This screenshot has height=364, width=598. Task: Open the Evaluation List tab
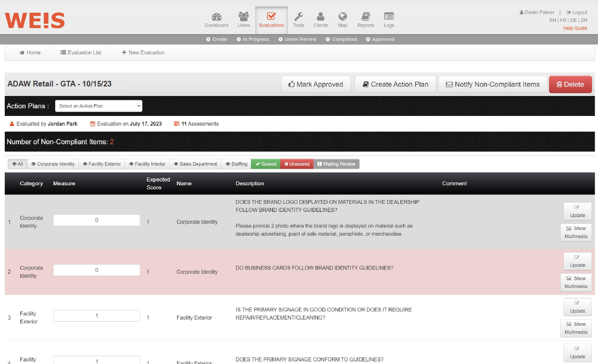coord(81,53)
